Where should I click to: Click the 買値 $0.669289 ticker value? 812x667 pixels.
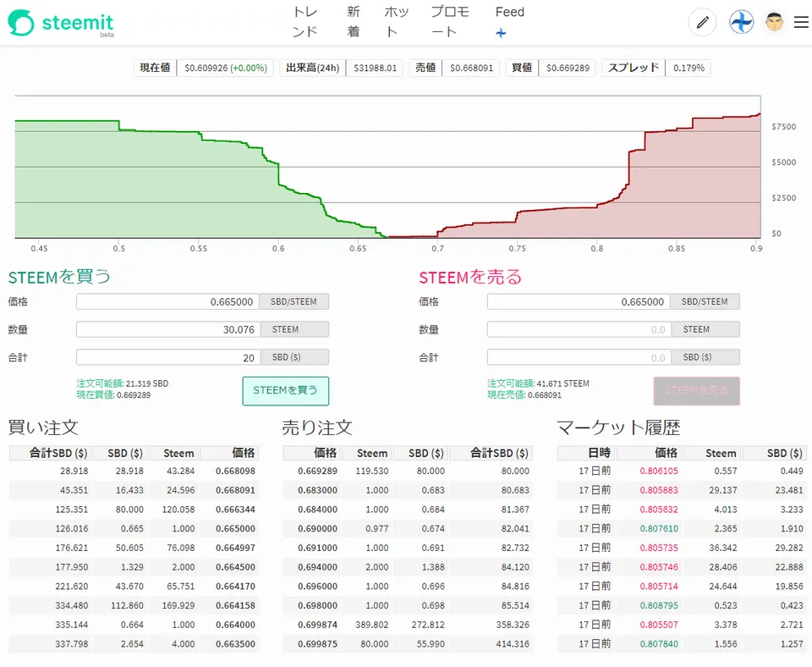[568, 68]
